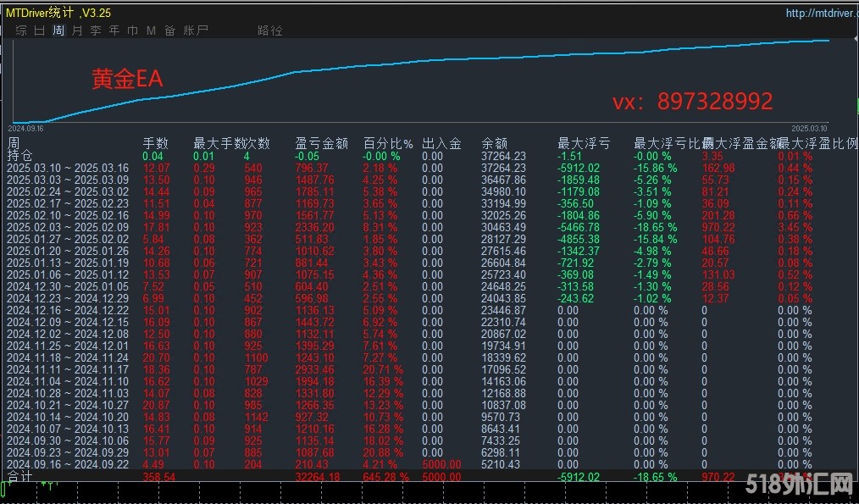This screenshot has height=504, width=859.
Task: Open the 备 tab
Action: coord(169,30)
